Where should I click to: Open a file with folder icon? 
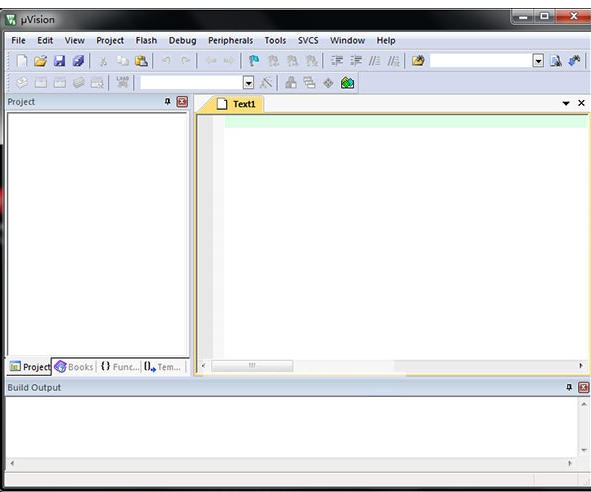pos(40,61)
